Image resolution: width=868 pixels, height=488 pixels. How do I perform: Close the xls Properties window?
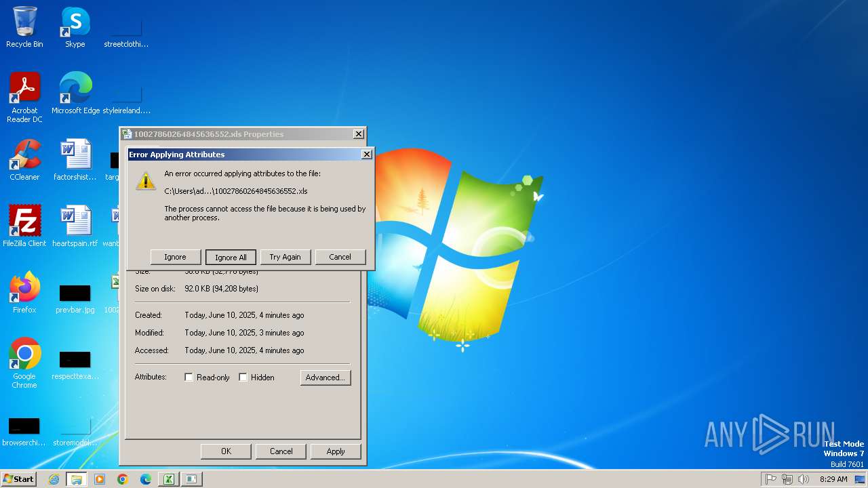click(x=359, y=134)
